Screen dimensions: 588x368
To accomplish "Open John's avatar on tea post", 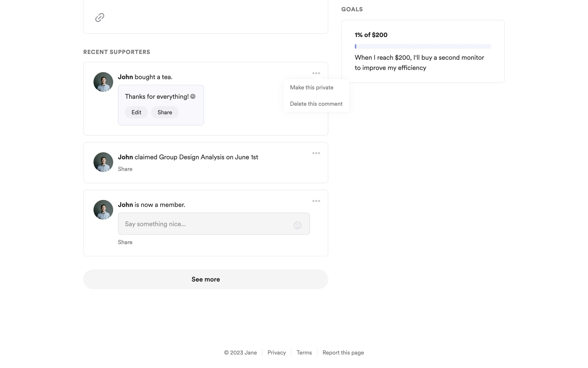I will pyautogui.click(x=103, y=82).
